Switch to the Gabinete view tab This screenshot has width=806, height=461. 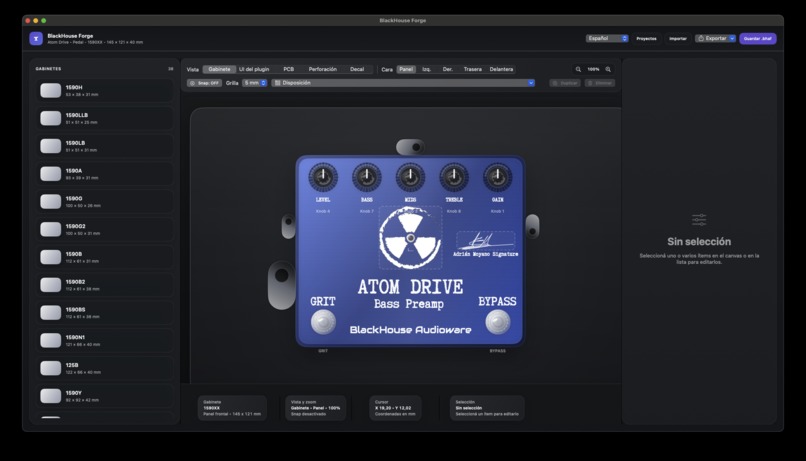point(219,69)
